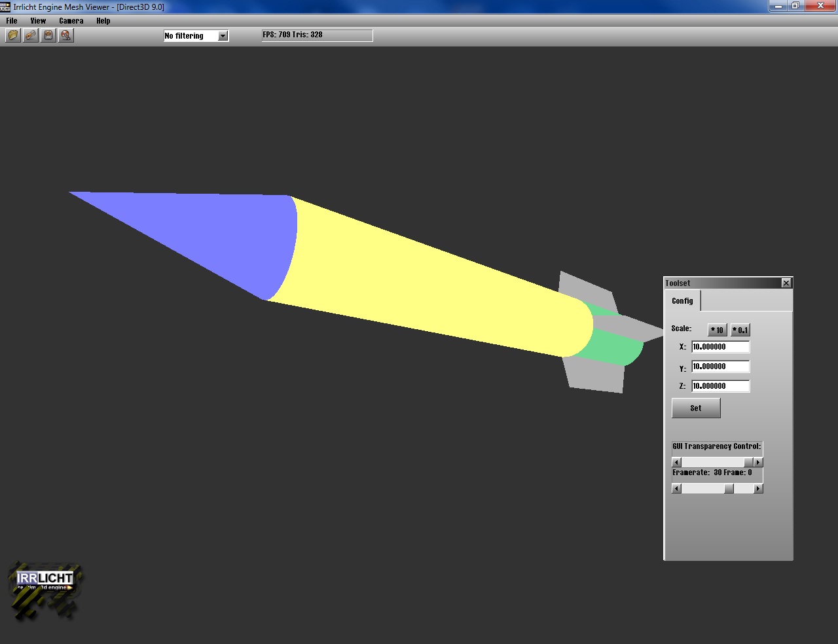Open a model file with the folder icon

pos(13,35)
